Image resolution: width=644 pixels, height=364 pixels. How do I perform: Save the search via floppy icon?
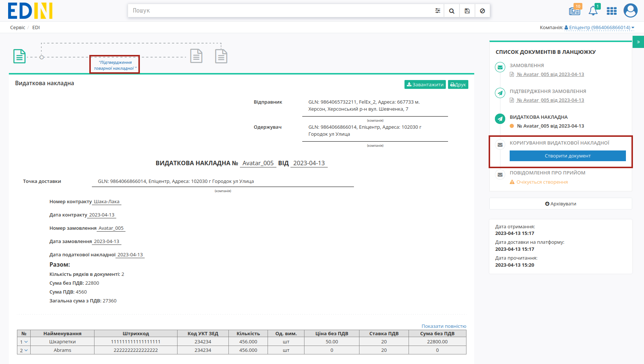point(467,11)
